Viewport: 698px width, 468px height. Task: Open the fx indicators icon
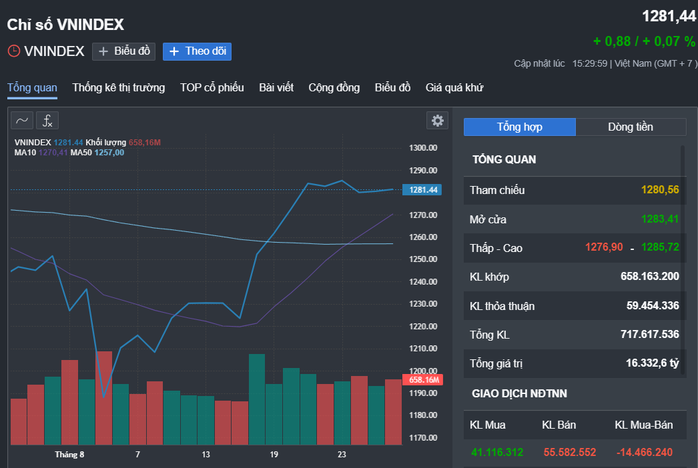(x=47, y=121)
